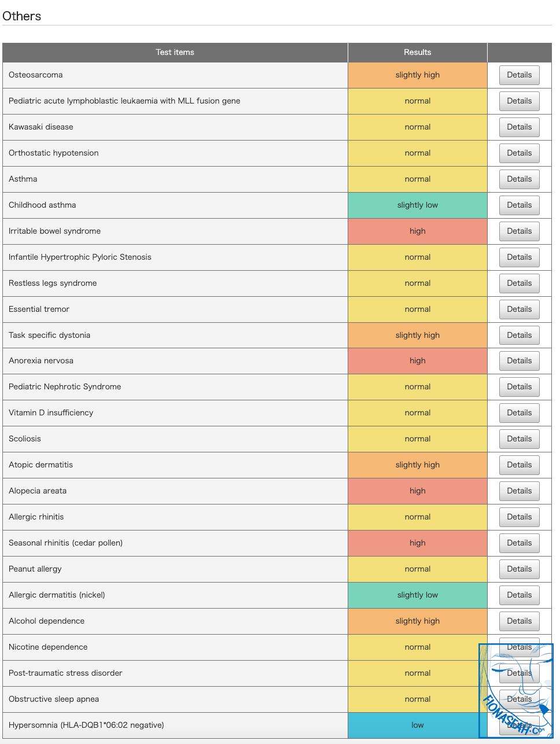Select the Vitamin D insufficiency row label
Screen dimensions: 560x744
(51, 413)
